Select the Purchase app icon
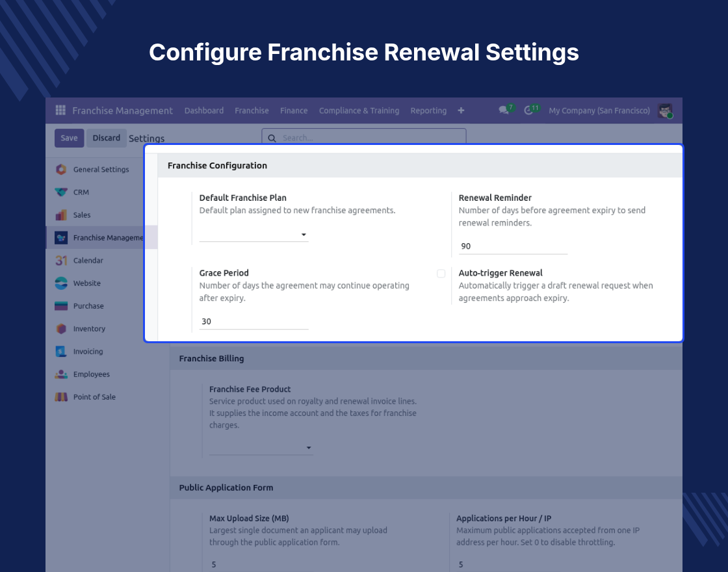The height and width of the screenshot is (572, 728). pos(61,306)
